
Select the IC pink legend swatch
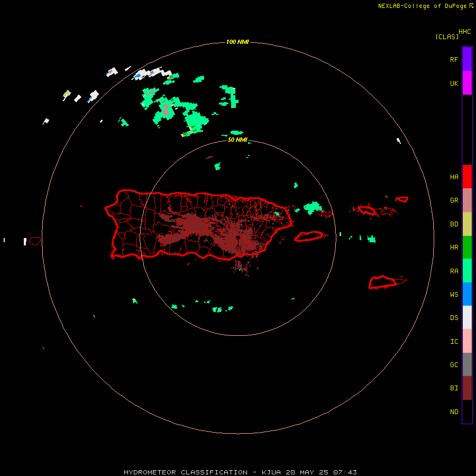coord(467,341)
